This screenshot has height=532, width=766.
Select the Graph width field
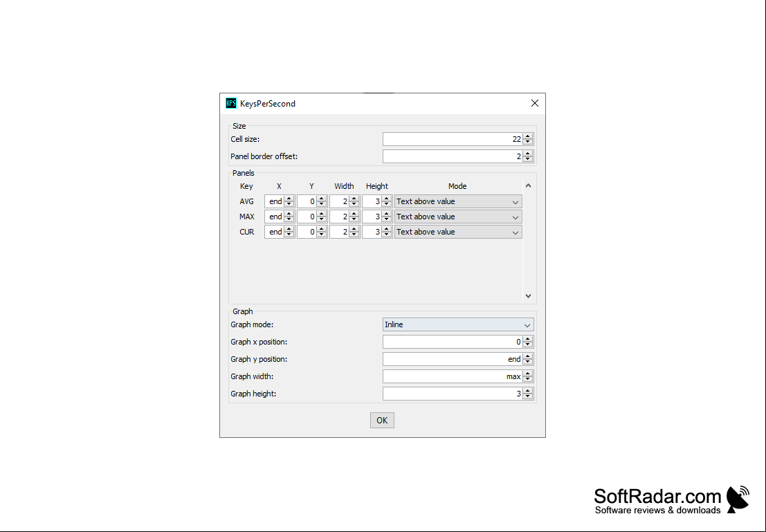[x=453, y=376]
